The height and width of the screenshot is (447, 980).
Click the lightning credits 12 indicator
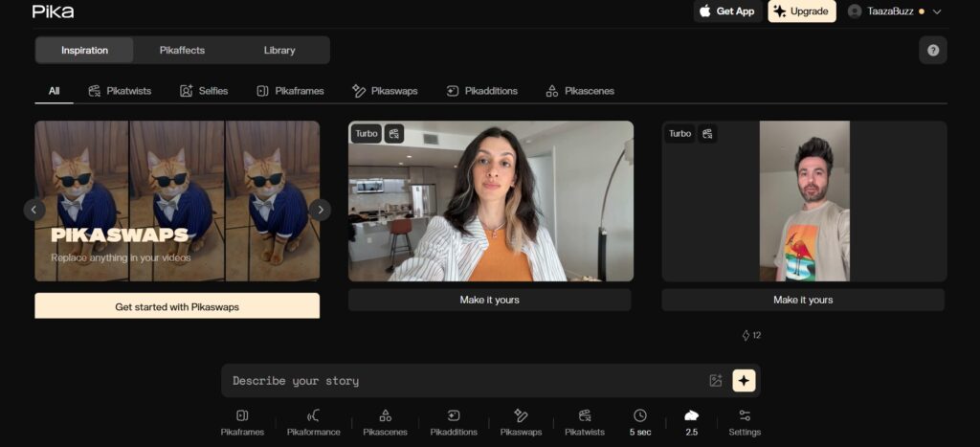751,335
